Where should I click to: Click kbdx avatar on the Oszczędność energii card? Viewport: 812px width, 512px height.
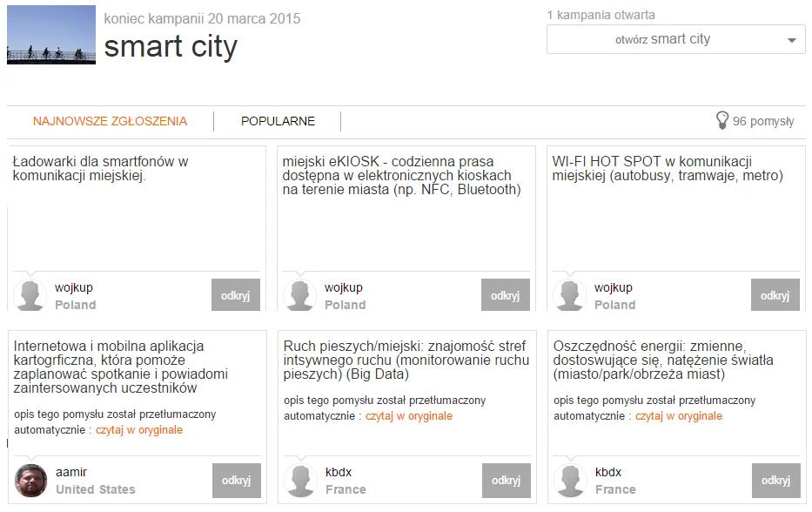point(571,481)
